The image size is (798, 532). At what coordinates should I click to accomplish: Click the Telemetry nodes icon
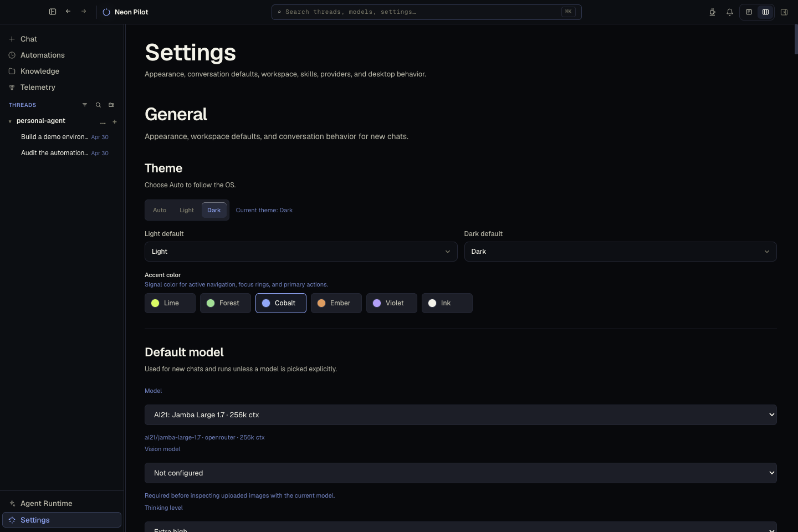click(12, 88)
